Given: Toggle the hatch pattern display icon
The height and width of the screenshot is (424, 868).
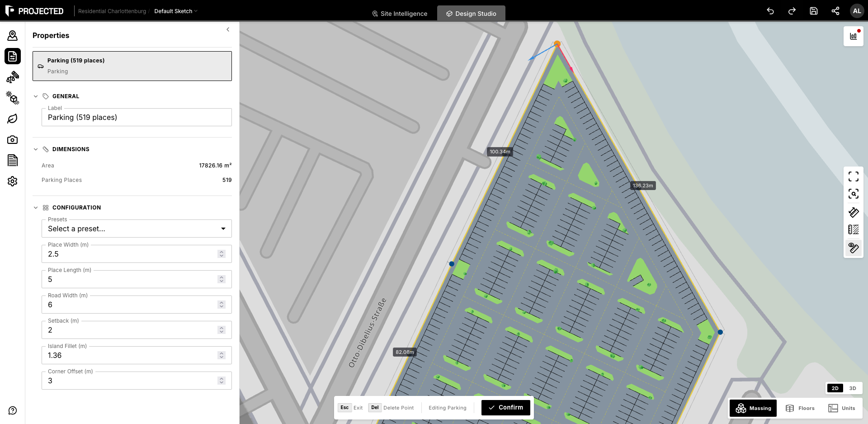Looking at the screenshot, I should pyautogui.click(x=854, y=230).
